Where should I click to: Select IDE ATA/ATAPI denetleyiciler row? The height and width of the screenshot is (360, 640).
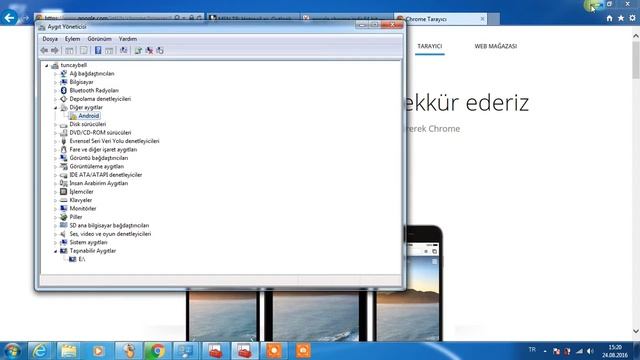point(106,175)
